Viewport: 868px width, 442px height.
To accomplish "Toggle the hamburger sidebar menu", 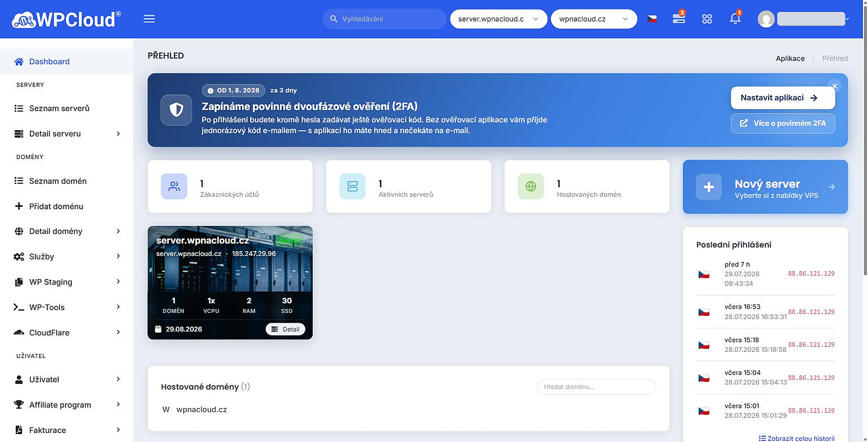I will click(x=149, y=19).
